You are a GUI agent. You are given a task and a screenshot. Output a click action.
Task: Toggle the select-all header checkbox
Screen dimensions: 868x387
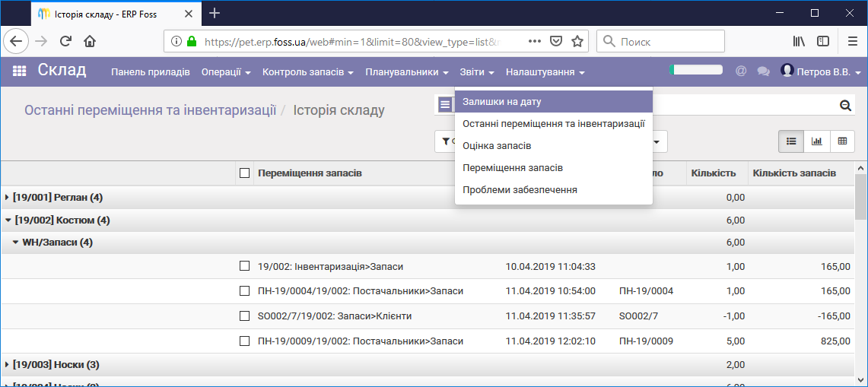(244, 173)
